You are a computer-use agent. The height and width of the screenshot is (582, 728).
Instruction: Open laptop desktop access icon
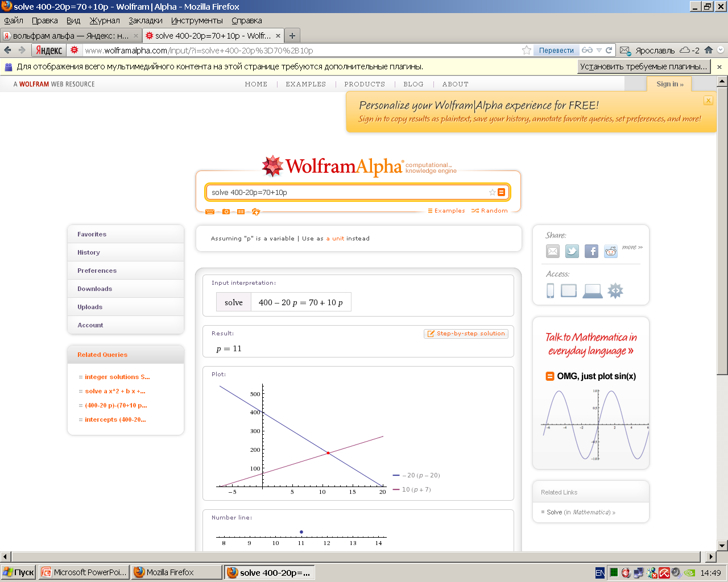click(593, 291)
